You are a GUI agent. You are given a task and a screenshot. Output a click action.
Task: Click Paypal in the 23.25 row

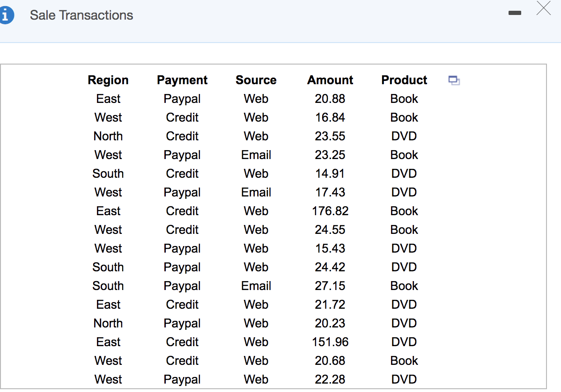click(182, 155)
